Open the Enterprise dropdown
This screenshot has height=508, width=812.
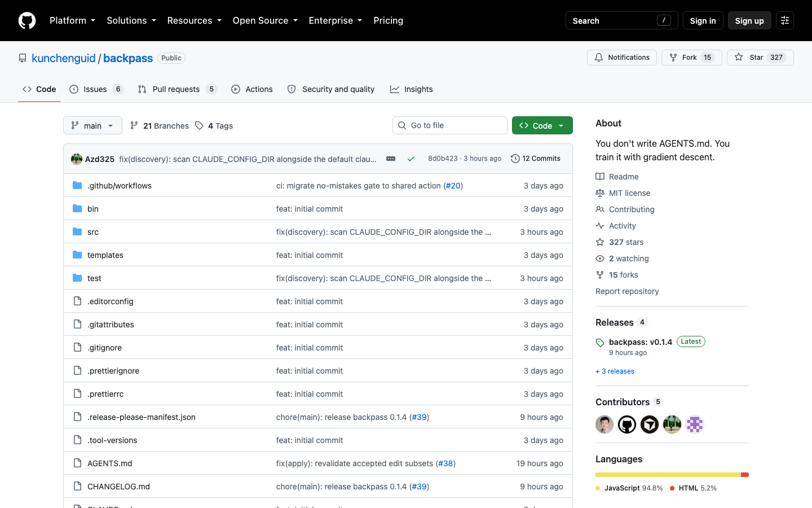point(336,20)
